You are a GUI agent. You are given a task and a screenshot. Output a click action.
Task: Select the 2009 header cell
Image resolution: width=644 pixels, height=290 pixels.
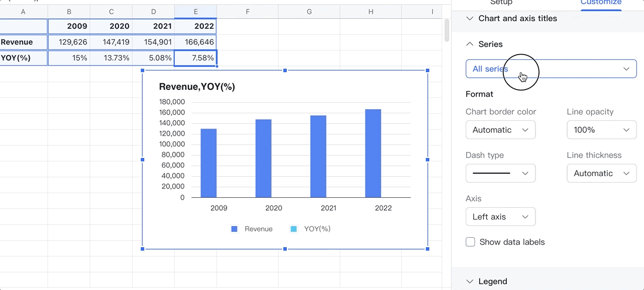tap(69, 26)
